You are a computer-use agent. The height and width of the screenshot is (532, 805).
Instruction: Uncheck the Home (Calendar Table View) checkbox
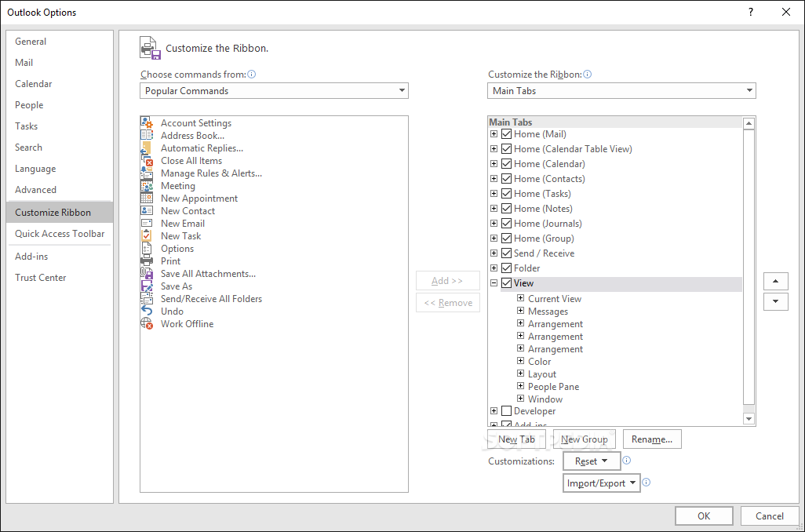point(506,149)
